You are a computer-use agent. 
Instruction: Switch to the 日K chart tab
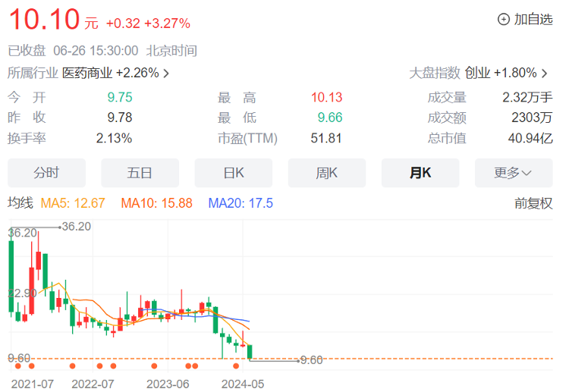coord(234,173)
